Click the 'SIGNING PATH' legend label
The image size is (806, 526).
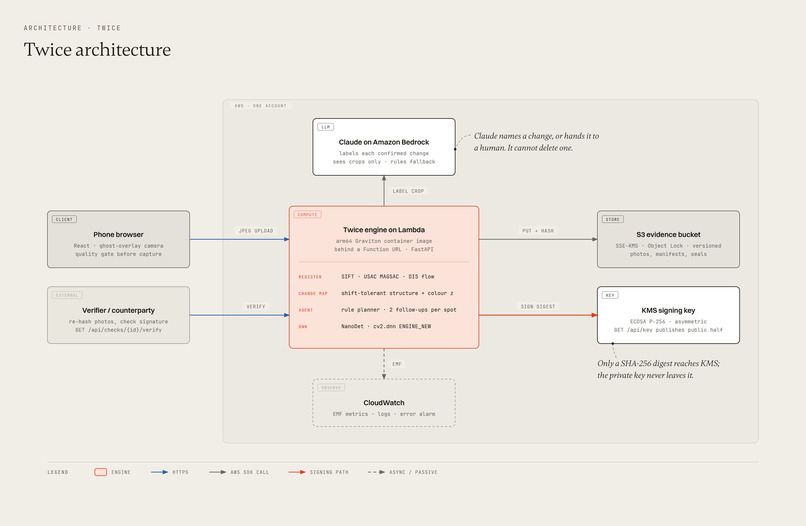point(329,472)
